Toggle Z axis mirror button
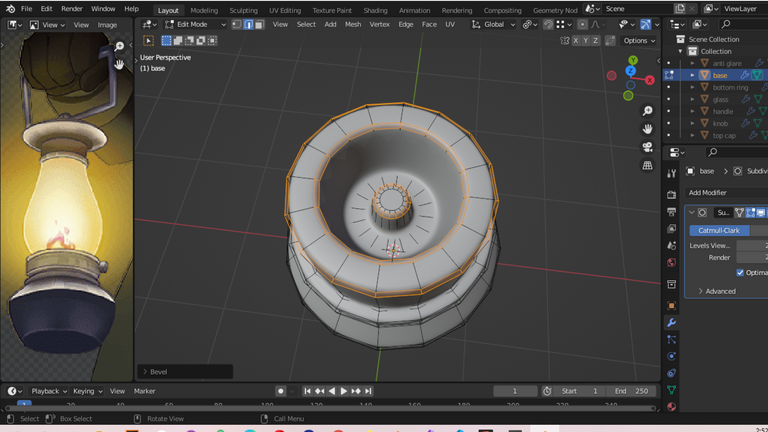Screen dimensions: 768x432 coord(595,41)
